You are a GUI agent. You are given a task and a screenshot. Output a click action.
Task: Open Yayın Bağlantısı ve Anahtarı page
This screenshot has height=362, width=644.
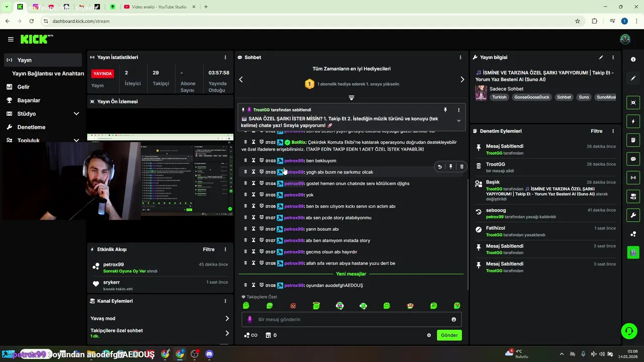(x=48, y=73)
